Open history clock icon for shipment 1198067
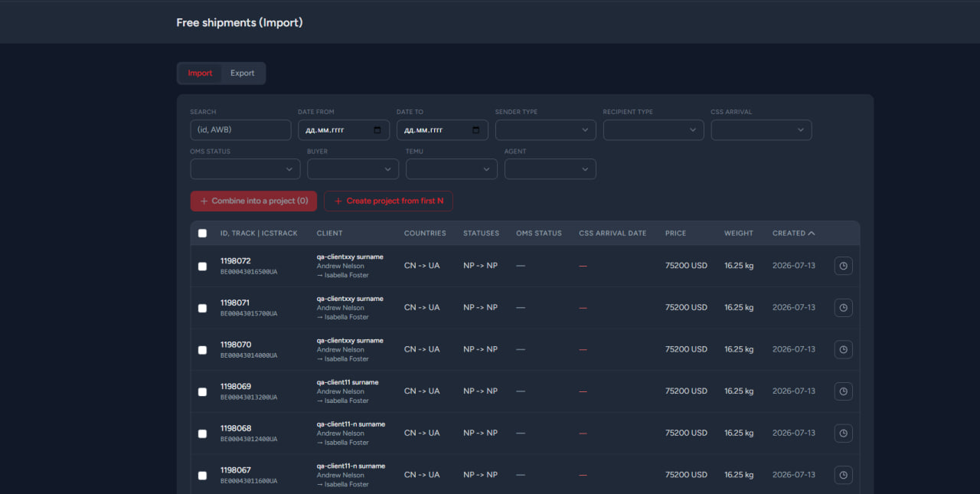This screenshot has height=494, width=980. pyautogui.click(x=843, y=475)
